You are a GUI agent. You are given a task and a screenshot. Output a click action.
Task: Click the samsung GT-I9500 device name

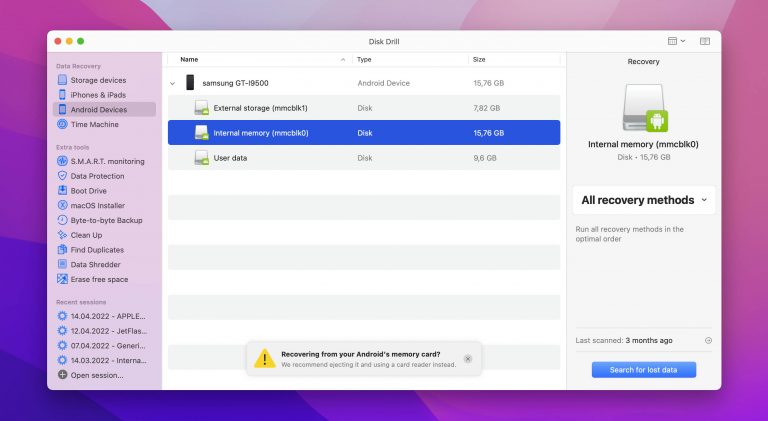coord(236,83)
